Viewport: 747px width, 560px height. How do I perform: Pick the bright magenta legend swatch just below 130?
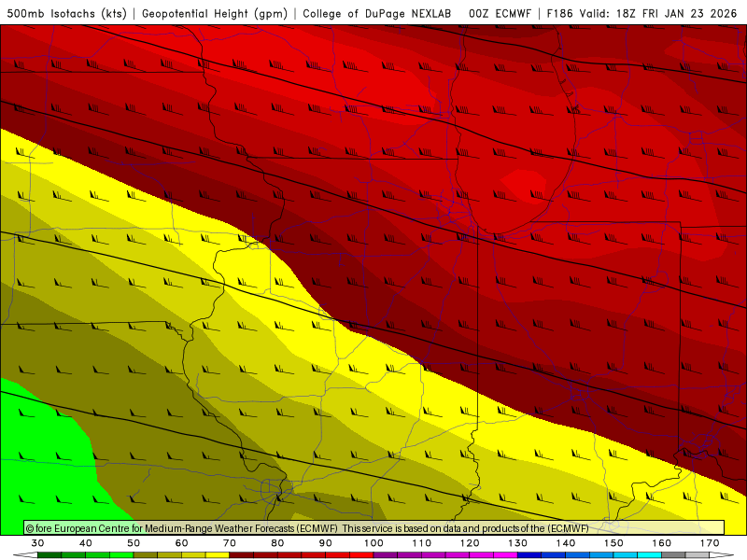[x=505, y=555]
